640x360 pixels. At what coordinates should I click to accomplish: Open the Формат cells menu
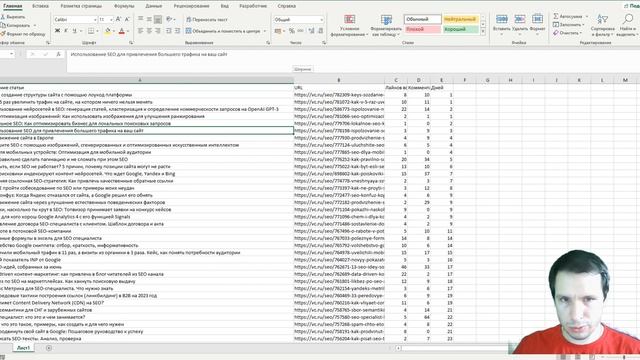pyautogui.click(x=538, y=24)
